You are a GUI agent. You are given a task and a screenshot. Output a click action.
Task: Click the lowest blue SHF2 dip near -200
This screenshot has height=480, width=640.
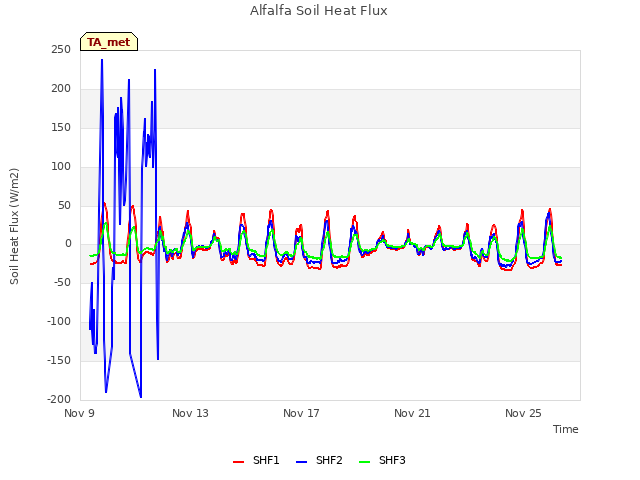click(141, 396)
